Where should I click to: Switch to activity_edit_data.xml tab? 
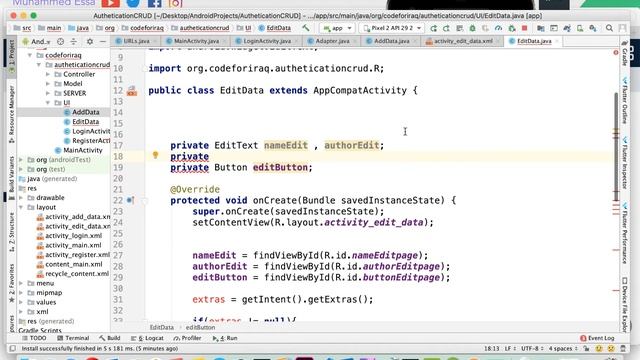pyautogui.click(x=463, y=41)
